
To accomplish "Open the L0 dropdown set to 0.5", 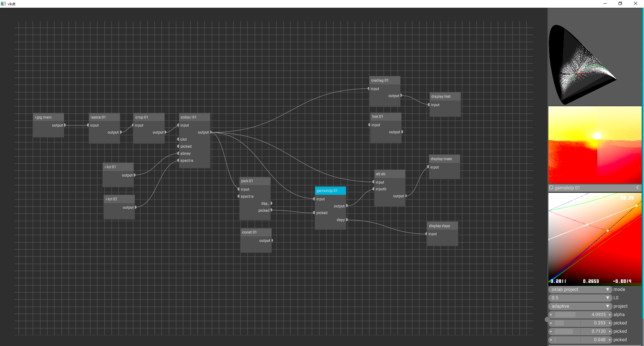I will coord(580,298).
